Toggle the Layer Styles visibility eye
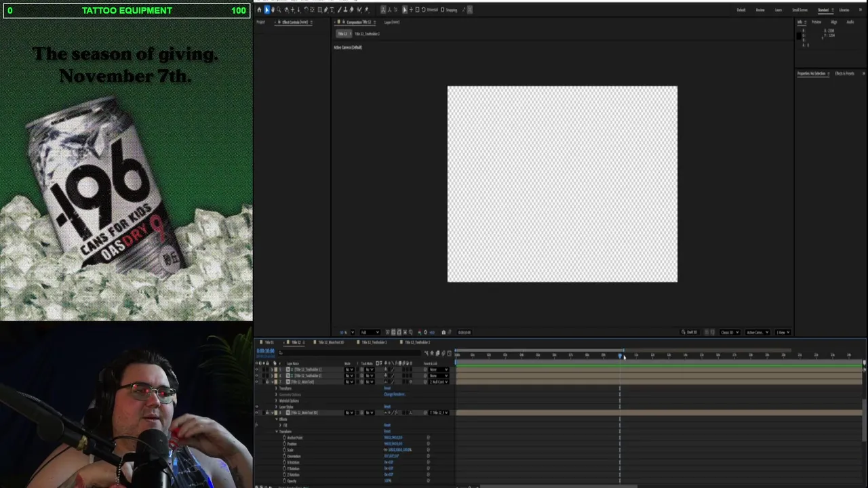This screenshot has height=488, width=868. pyautogui.click(x=256, y=407)
